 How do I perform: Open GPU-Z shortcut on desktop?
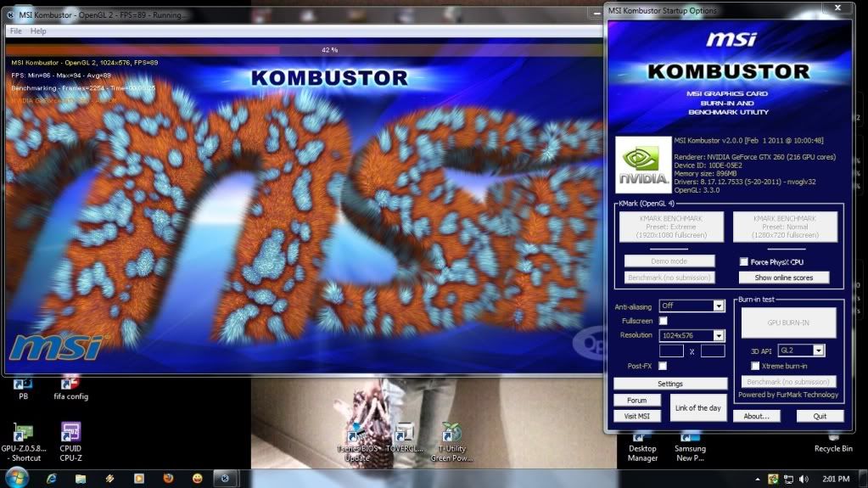23,442
